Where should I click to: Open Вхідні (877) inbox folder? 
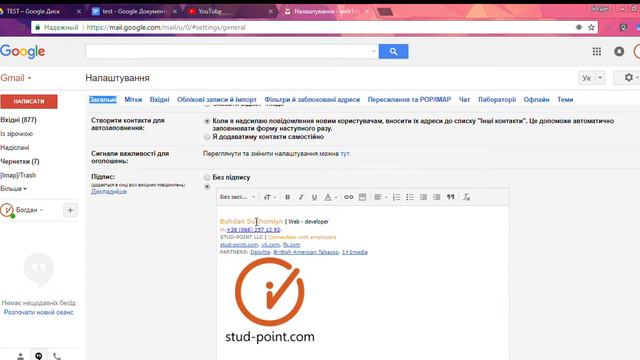coord(18,120)
